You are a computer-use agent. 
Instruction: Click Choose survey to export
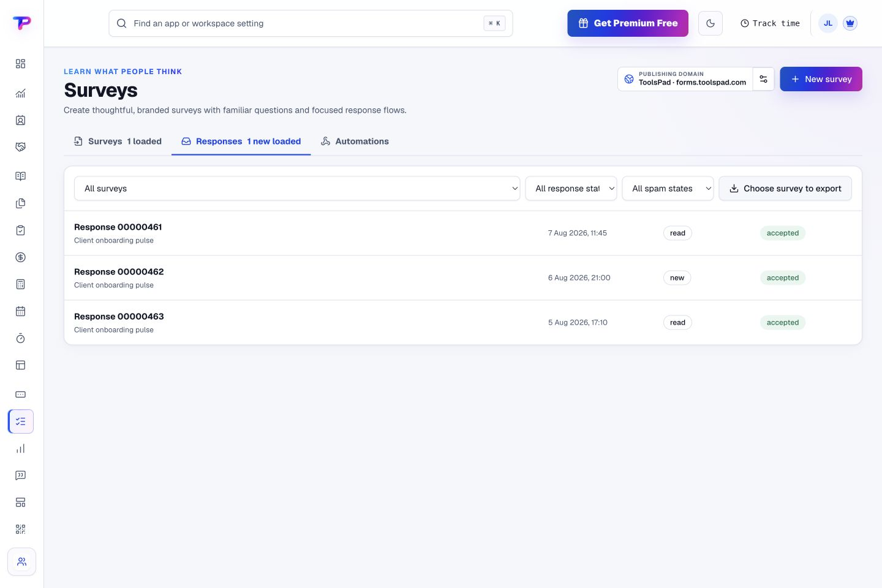785,189
